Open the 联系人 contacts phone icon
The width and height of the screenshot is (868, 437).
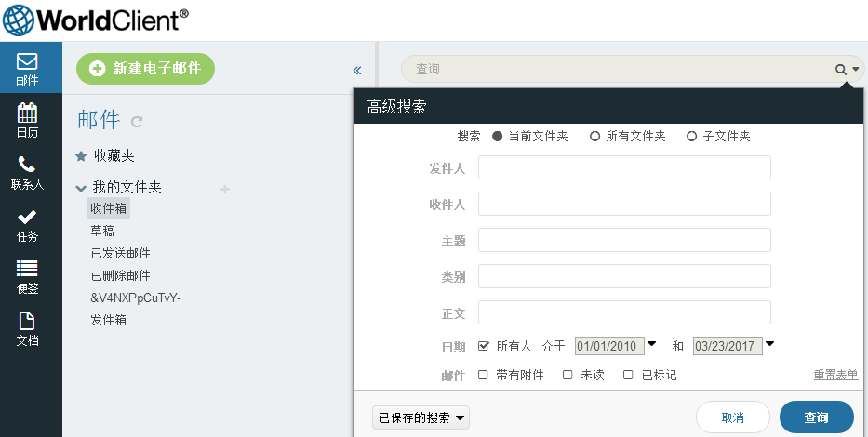[x=27, y=165]
